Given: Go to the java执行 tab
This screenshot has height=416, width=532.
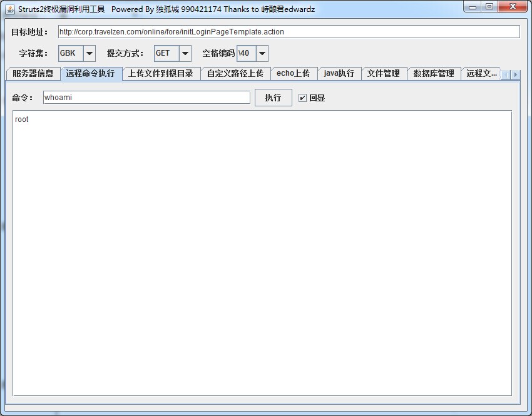Looking at the screenshot, I should [x=339, y=74].
